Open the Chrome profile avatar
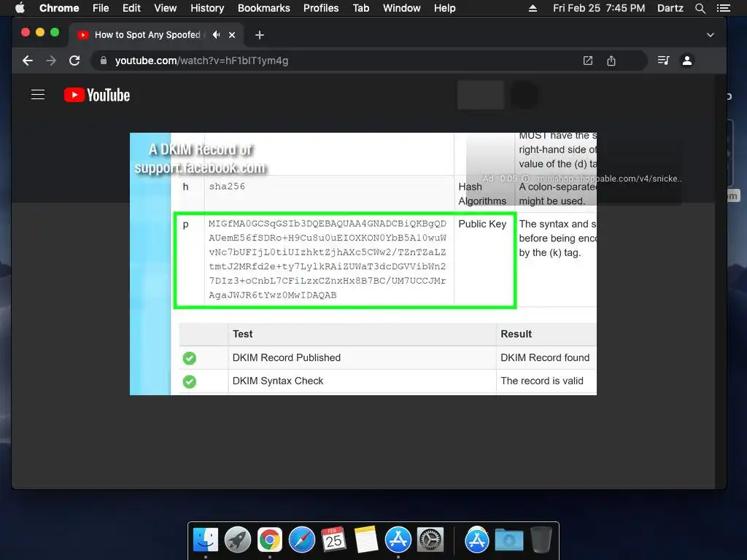 click(x=687, y=61)
